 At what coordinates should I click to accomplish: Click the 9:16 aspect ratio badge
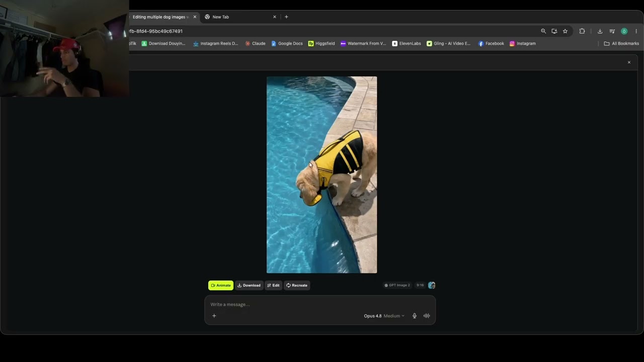click(x=420, y=285)
